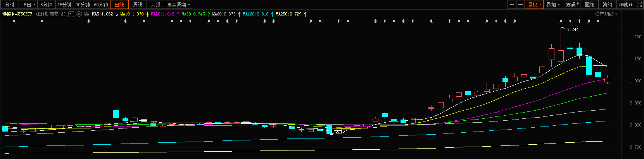
Task: Click the 港股科技50ETF title
Action: (x=17, y=14)
